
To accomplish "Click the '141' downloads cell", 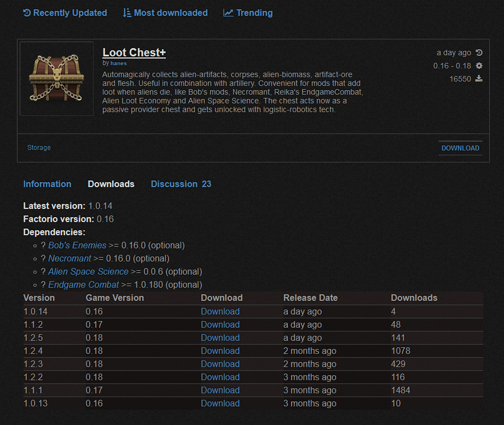I will tap(398, 338).
